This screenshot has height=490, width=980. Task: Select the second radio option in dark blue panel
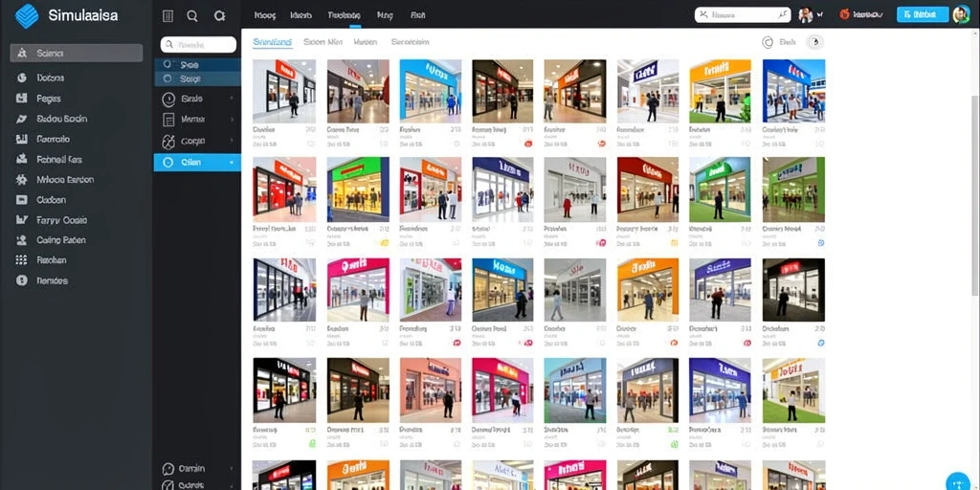tap(167, 78)
